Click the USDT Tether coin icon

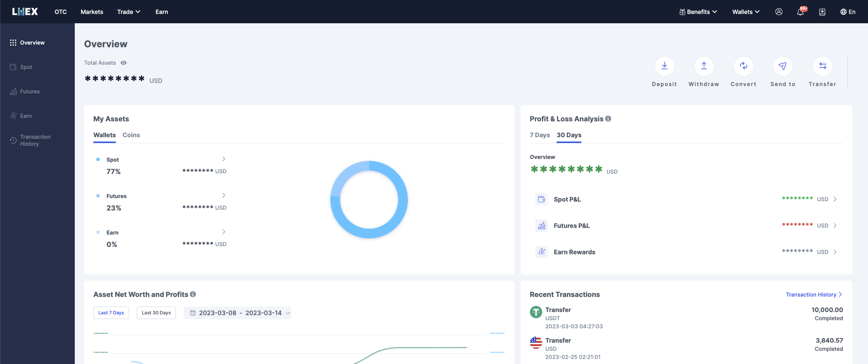536,312
